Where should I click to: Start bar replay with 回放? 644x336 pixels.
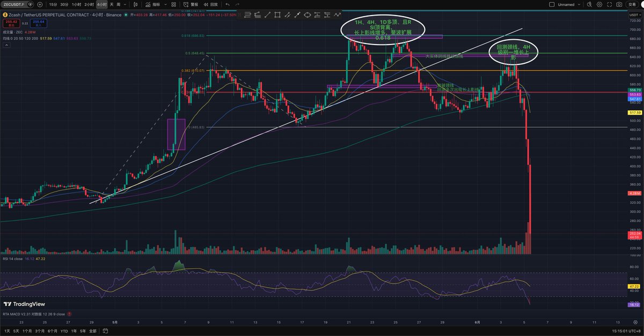(x=211, y=4)
